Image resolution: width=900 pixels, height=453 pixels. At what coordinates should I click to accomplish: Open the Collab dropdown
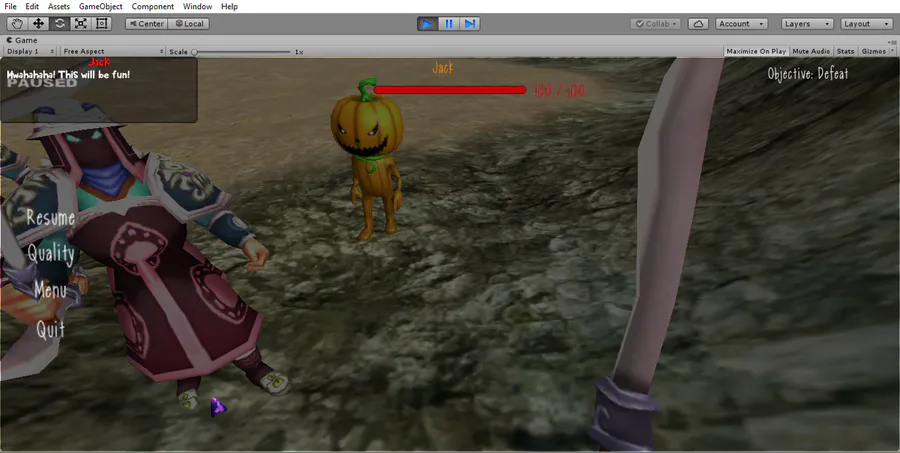pos(655,24)
